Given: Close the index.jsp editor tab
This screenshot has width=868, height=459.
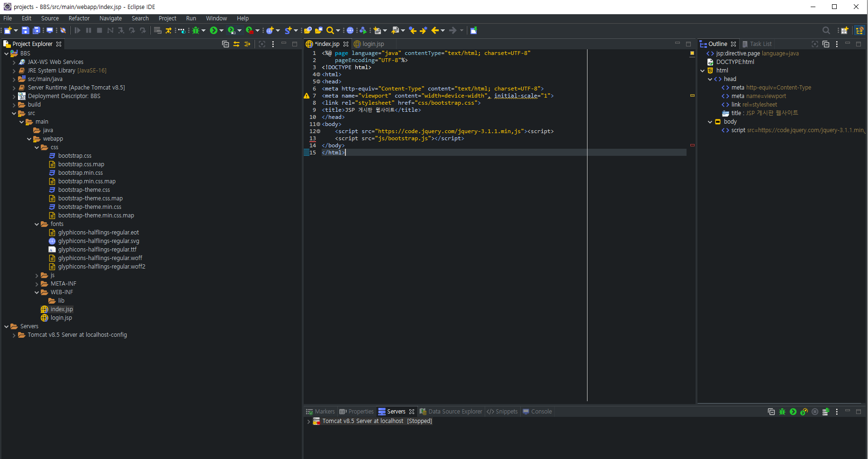Looking at the screenshot, I should [346, 44].
